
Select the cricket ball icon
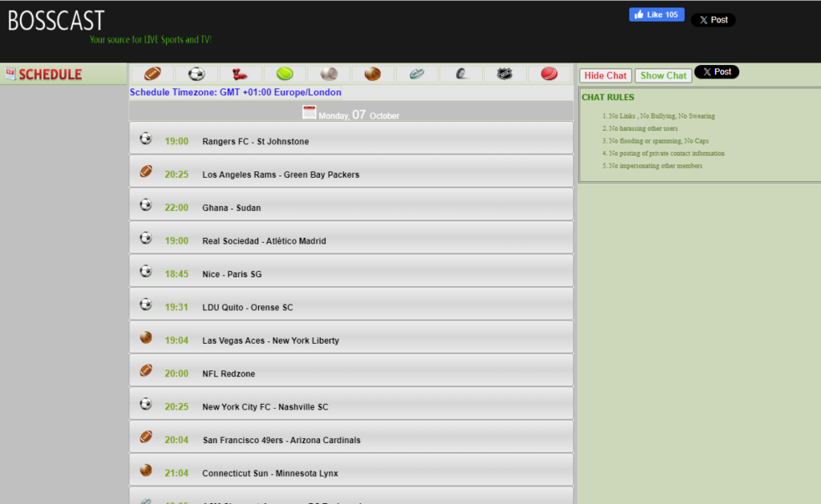[548, 74]
